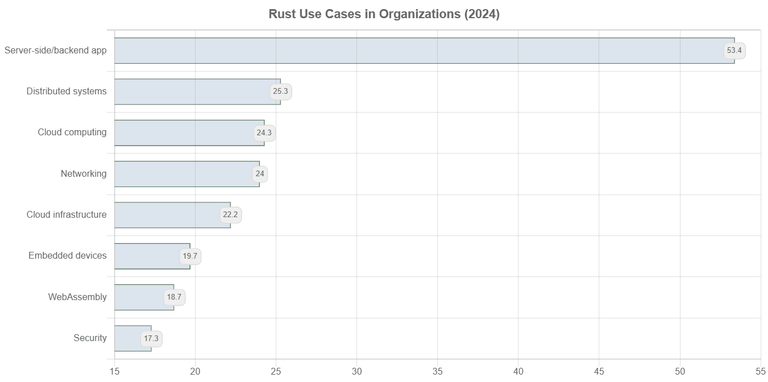Screen dimensions: 768x382
Task: Click the Cloud computing bar
Action: [190, 133]
